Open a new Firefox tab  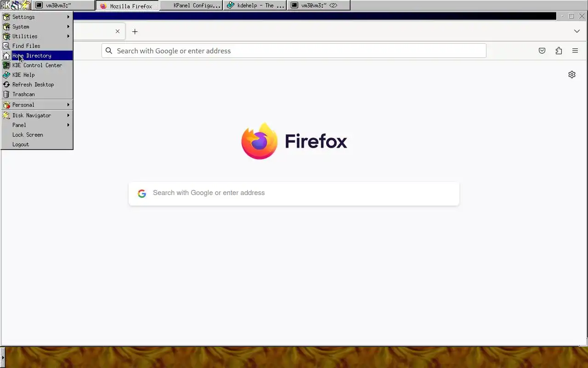click(x=135, y=31)
